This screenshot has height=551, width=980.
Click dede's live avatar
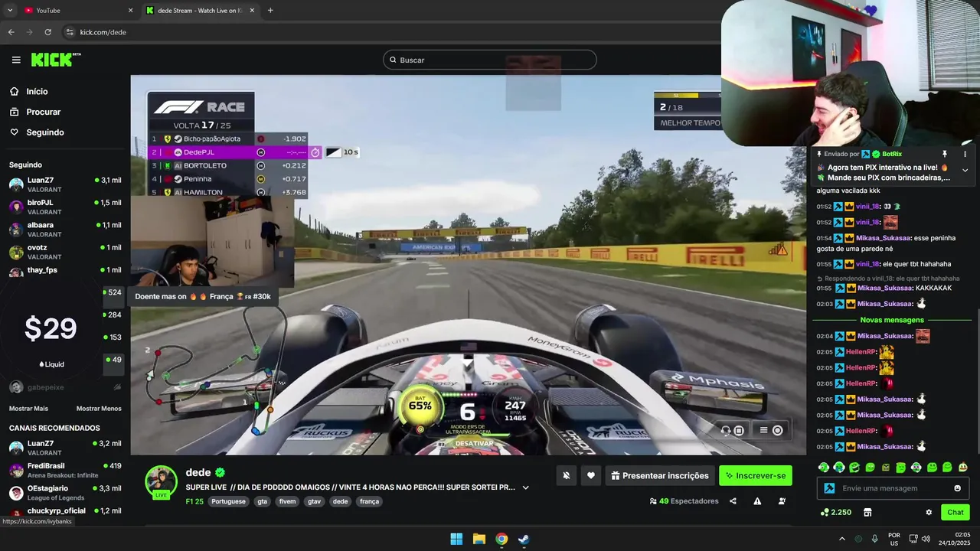162,481
